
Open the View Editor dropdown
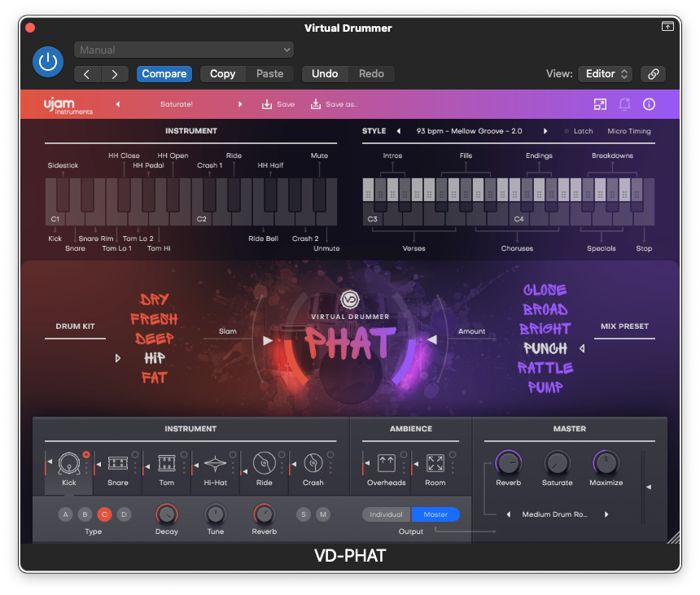click(606, 74)
